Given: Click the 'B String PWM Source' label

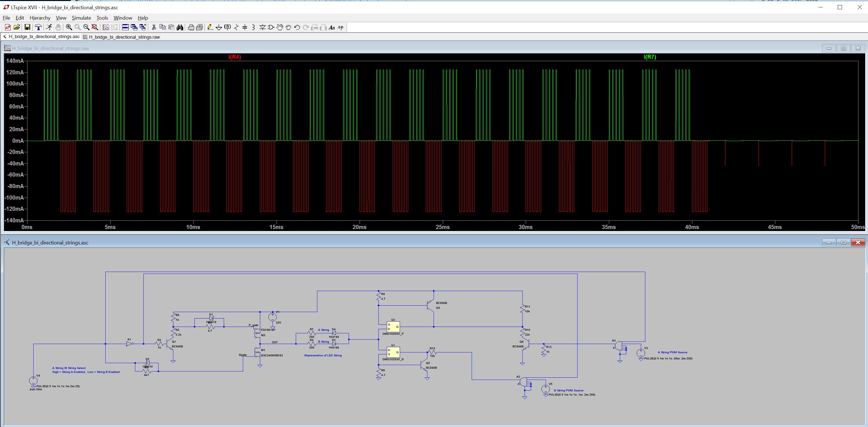Looking at the screenshot, I should [569, 390].
